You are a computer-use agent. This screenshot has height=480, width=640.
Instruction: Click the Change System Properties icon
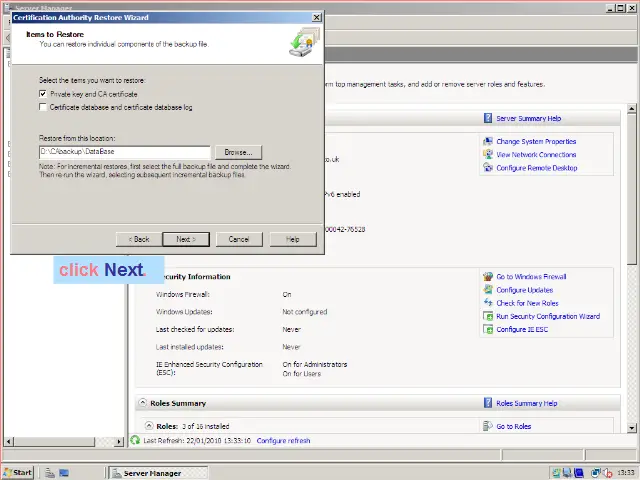488,141
